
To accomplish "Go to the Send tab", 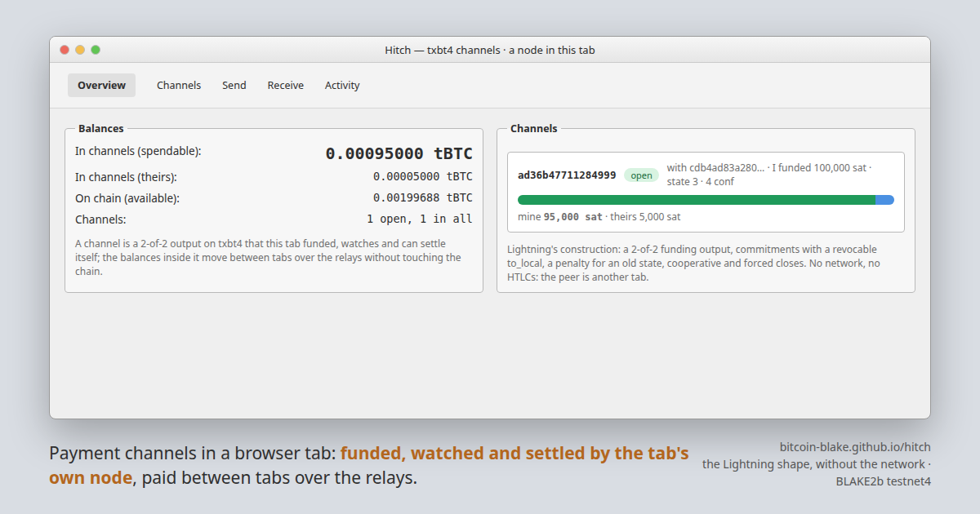I will click(234, 85).
